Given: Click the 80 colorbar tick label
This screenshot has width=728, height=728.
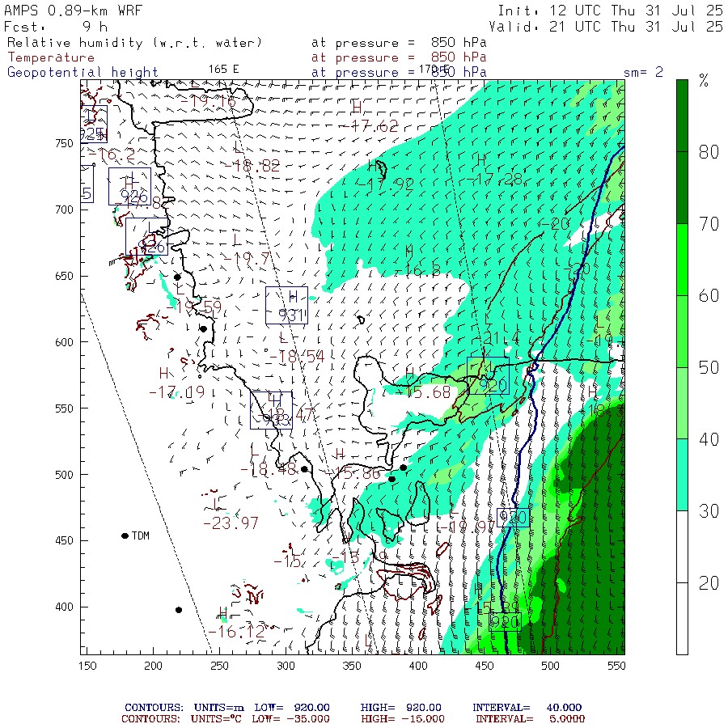Looking at the screenshot, I should (x=709, y=152).
